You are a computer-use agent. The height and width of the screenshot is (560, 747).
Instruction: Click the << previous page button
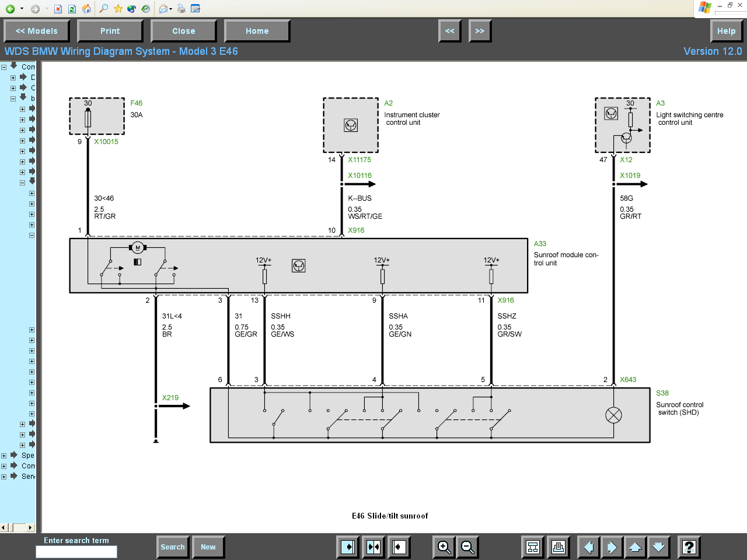pyautogui.click(x=449, y=31)
